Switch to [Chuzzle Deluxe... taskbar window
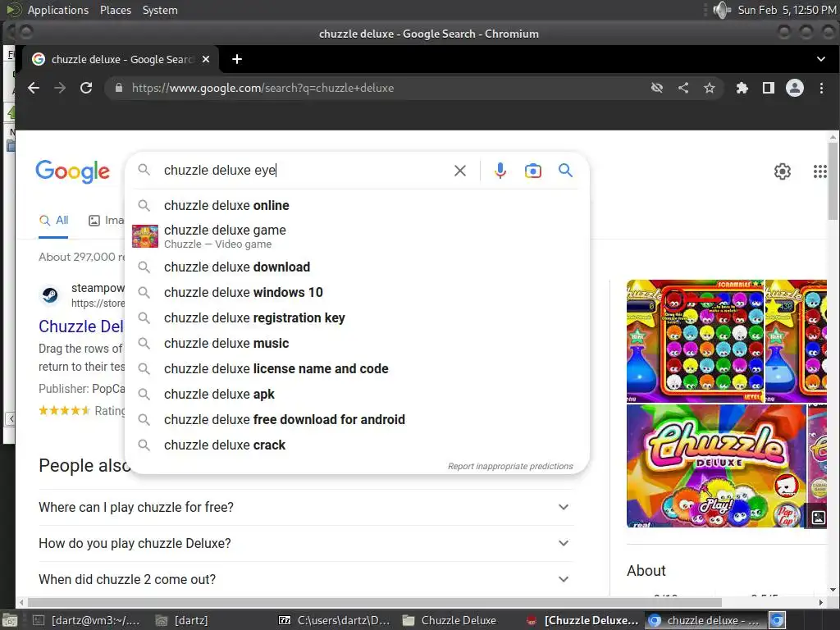This screenshot has width=840, height=630. pos(583,620)
